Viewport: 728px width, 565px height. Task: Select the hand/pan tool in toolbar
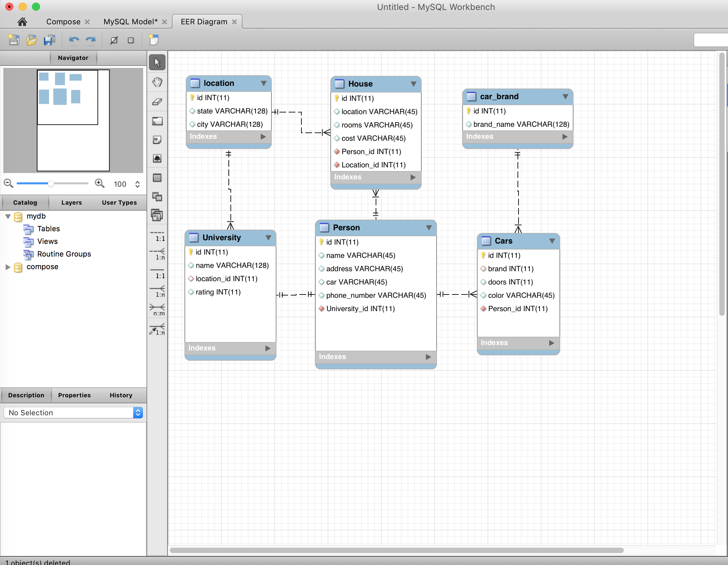(158, 83)
